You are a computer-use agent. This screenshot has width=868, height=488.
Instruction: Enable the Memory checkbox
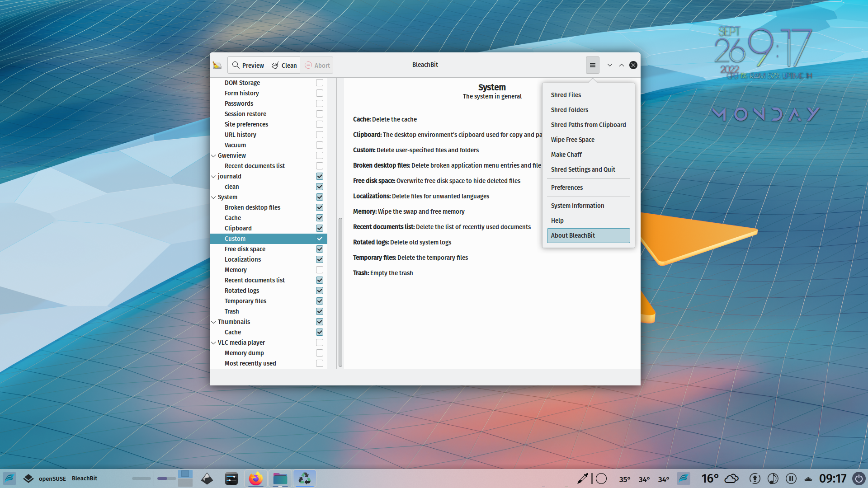(320, 270)
